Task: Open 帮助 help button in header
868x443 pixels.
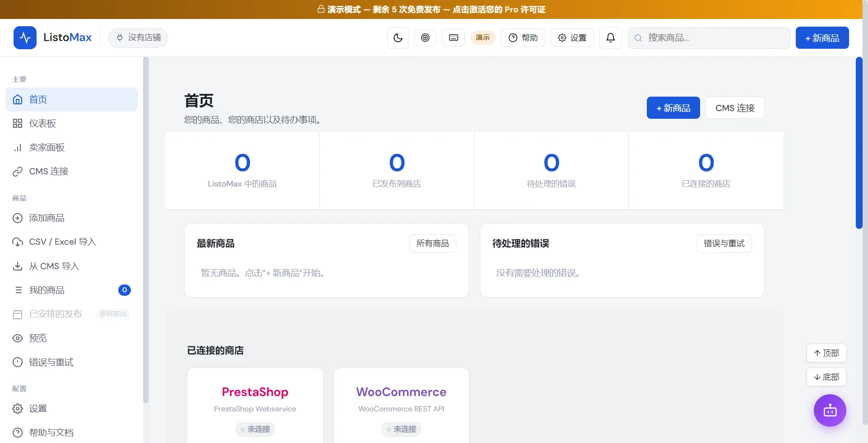Action: (523, 38)
